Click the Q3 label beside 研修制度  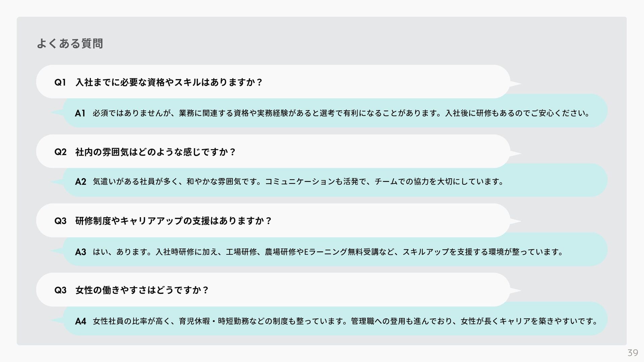[60, 221]
